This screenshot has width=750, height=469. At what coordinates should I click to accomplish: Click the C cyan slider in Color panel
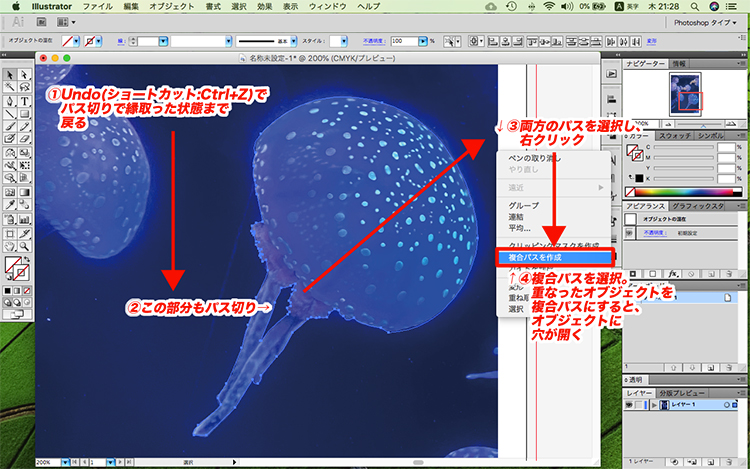pos(684,147)
